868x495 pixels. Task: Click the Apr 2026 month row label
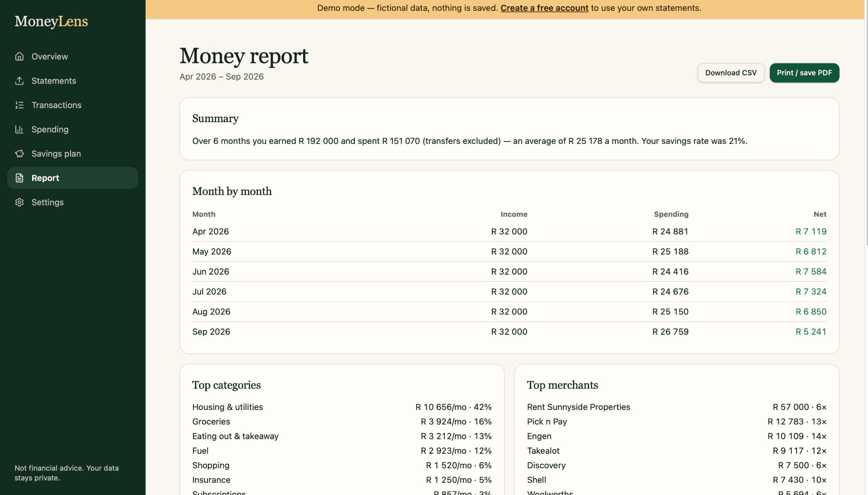(x=211, y=232)
